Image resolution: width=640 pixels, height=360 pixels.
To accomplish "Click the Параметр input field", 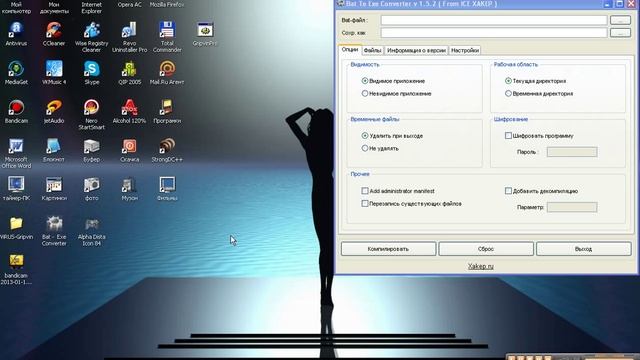I will click(572, 207).
